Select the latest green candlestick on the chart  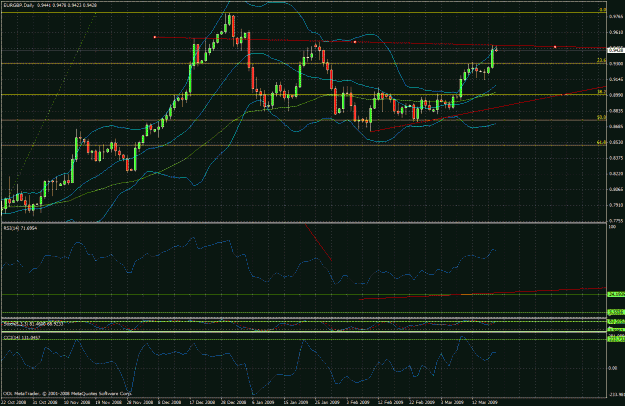tap(493, 57)
